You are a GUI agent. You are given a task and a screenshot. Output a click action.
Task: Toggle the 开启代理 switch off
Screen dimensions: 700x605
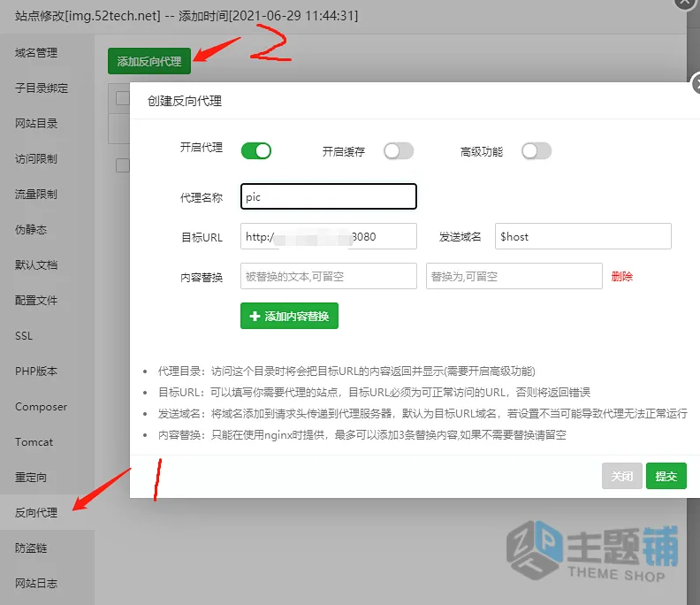point(256,150)
